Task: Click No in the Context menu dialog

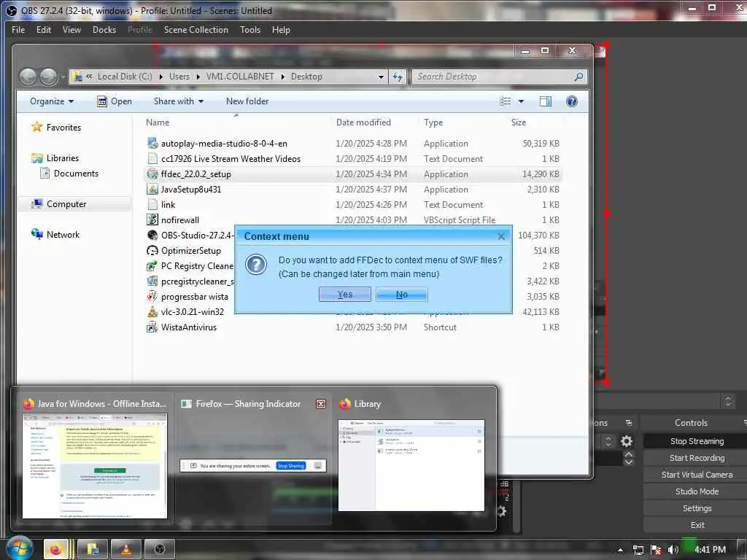Action: 402,295
